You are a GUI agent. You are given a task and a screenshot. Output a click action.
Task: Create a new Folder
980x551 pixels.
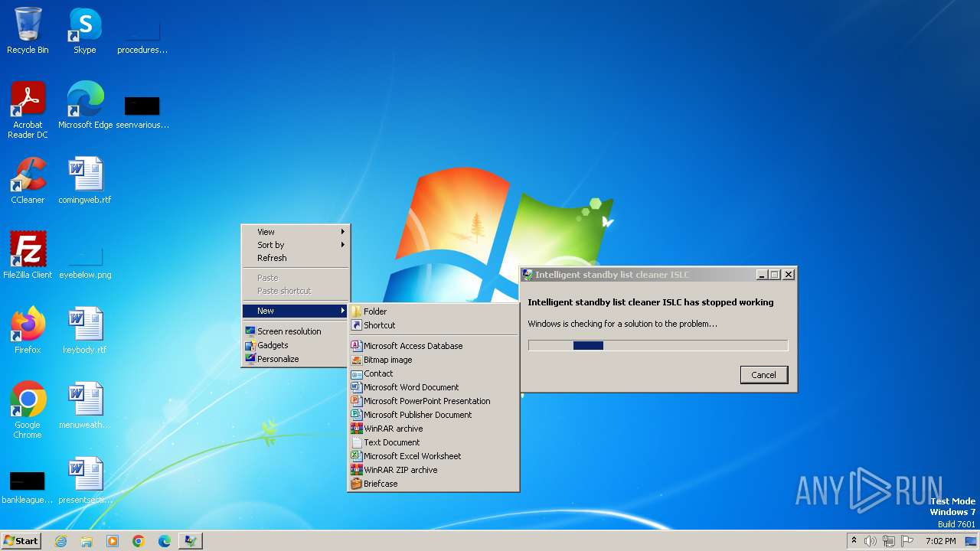[x=433, y=311]
